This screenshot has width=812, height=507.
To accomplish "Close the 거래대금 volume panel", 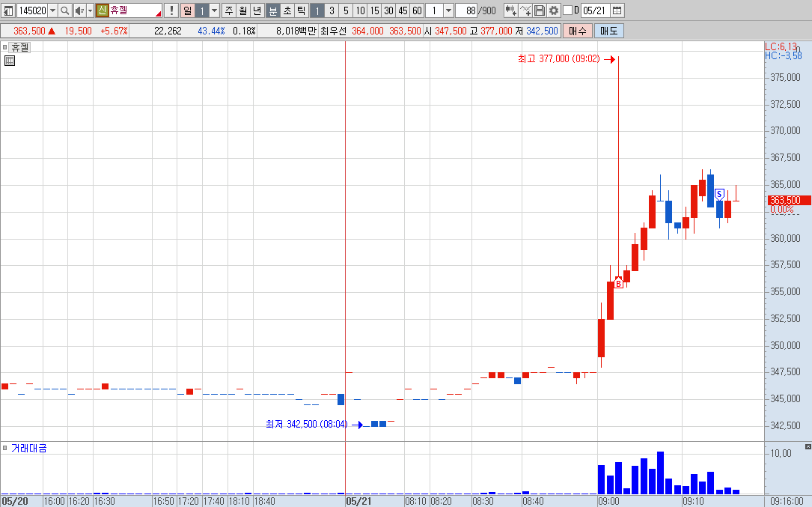I will [x=808, y=446].
